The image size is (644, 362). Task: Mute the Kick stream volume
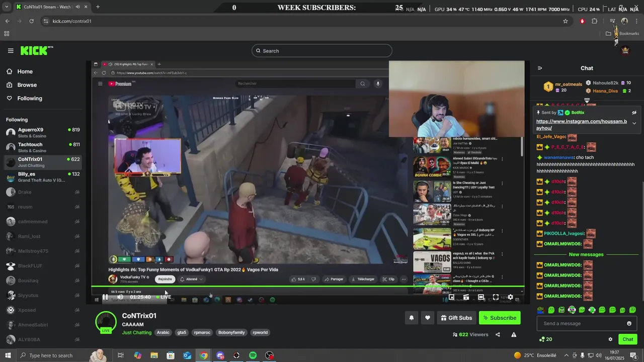pyautogui.click(x=120, y=297)
